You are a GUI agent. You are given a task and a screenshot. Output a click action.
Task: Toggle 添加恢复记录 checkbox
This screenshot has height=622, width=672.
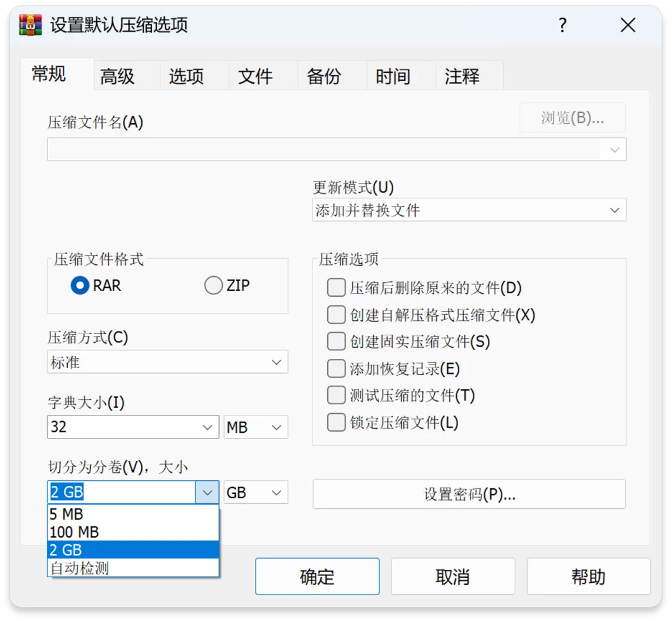click(337, 369)
